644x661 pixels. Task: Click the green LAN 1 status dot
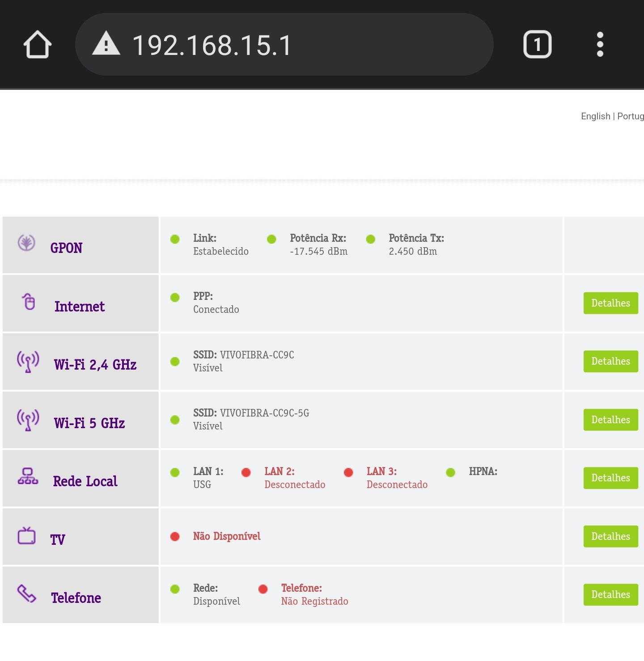coord(175,472)
